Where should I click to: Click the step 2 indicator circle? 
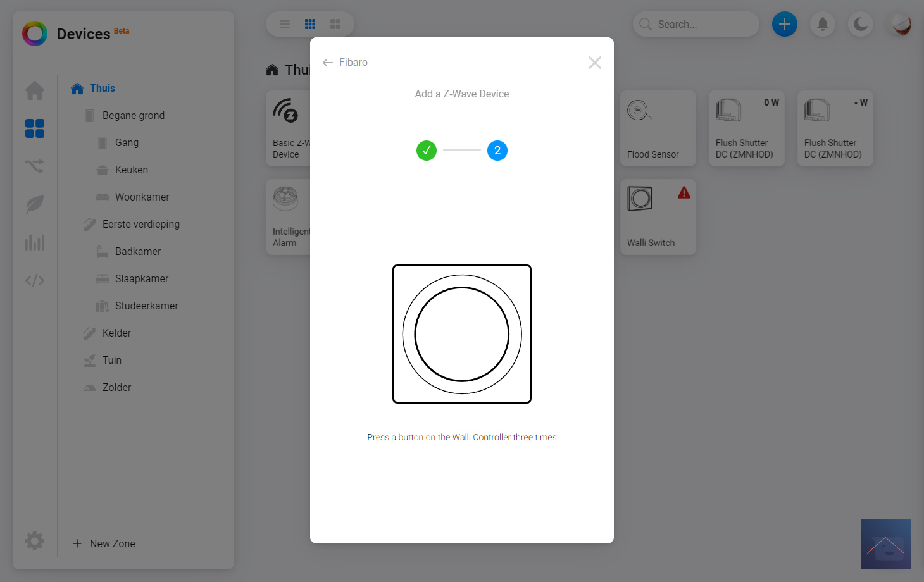[497, 151]
